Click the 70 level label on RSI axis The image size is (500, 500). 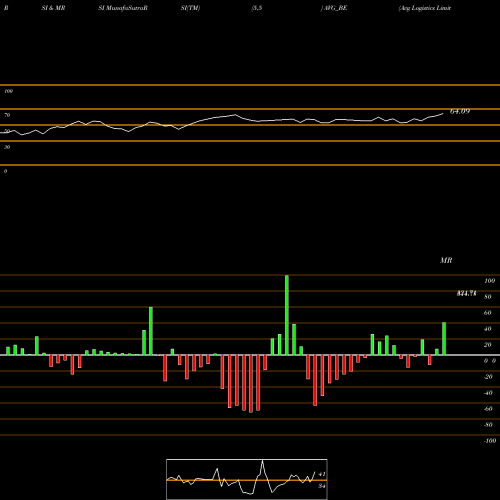coord(7,115)
